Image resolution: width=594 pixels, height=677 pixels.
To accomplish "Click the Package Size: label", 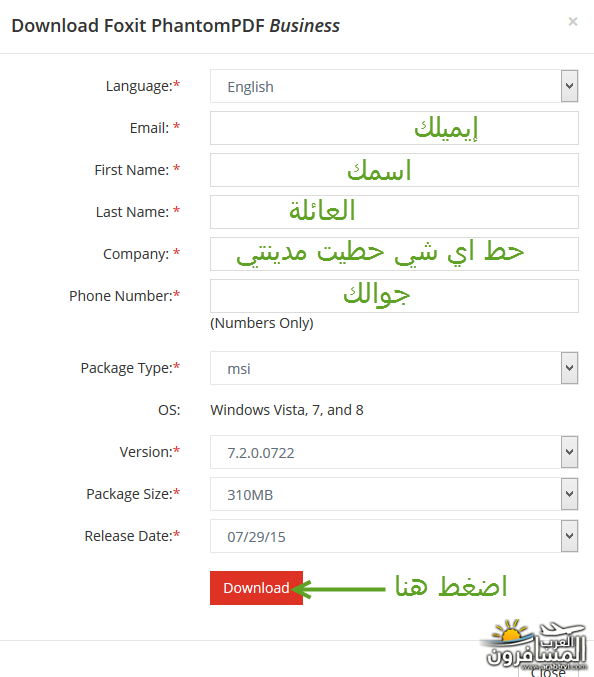I will pos(133,494).
